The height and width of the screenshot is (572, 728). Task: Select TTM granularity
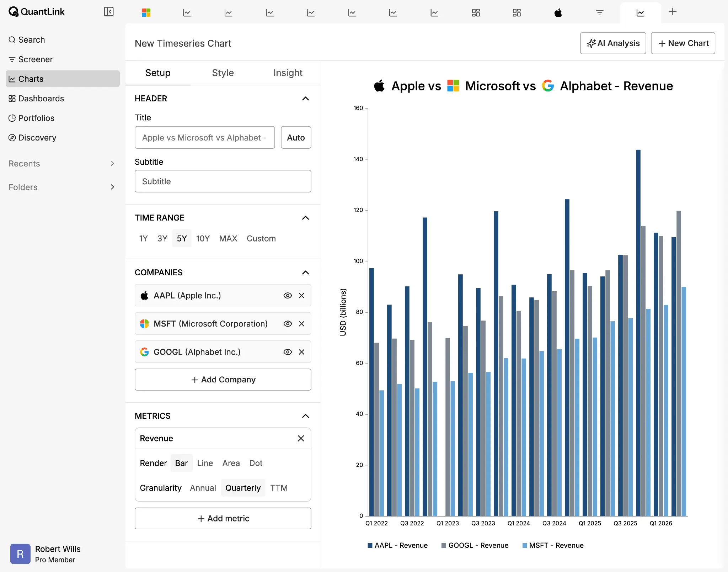(x=279, y=488)
